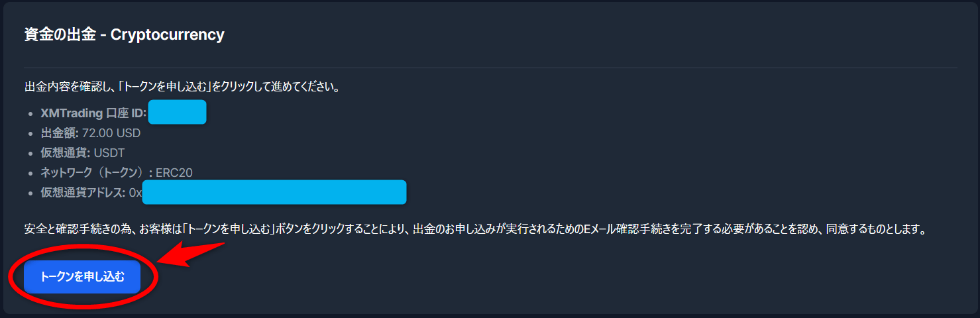Click the 出金内容を確認し instruction line

pyautogui.click(x=182, y=87)
